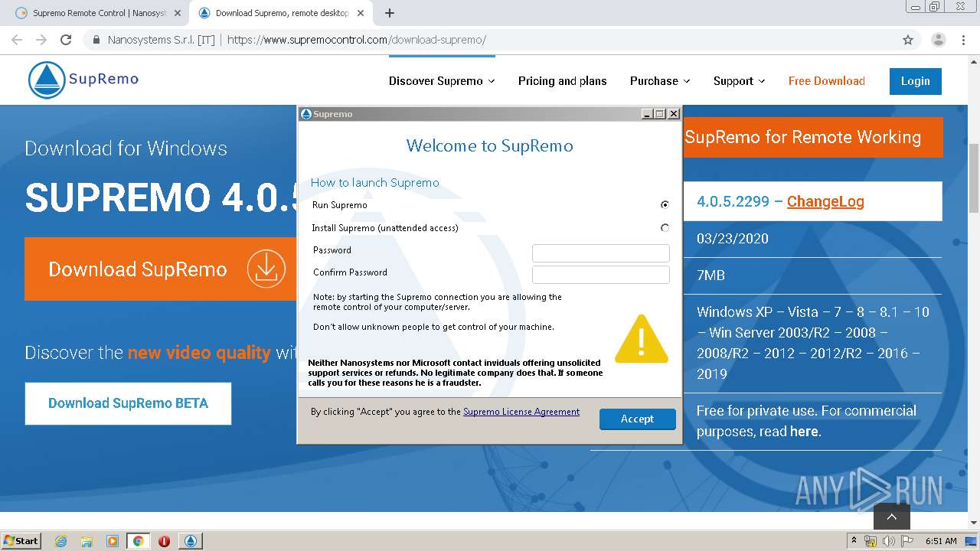Click the browser address bar URL

356,40
